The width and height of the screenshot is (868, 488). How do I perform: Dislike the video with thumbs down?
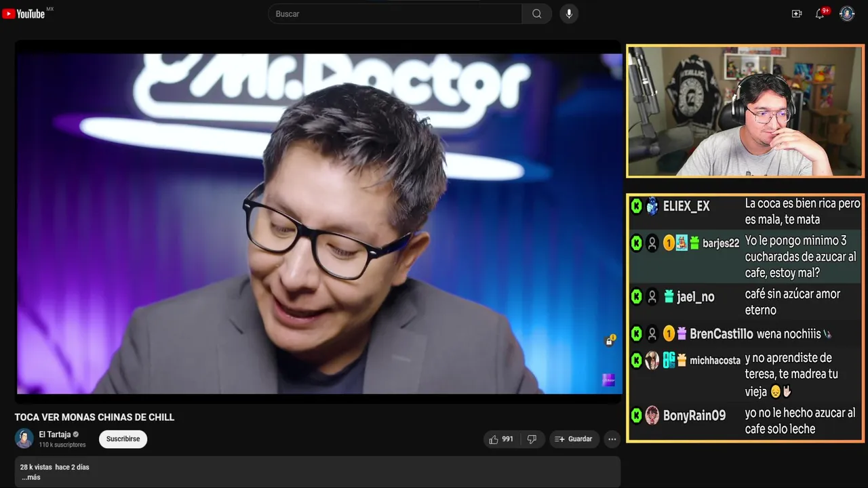coord(532,439)
